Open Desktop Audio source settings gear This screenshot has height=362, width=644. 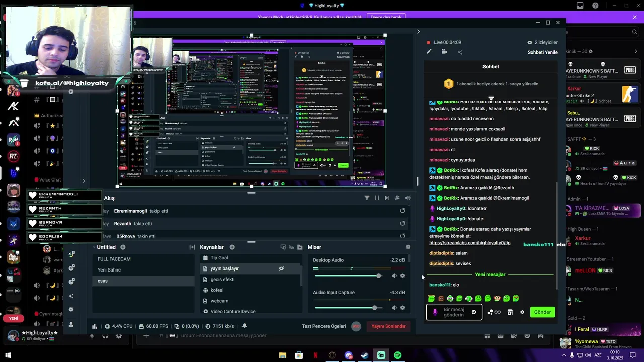403,276
